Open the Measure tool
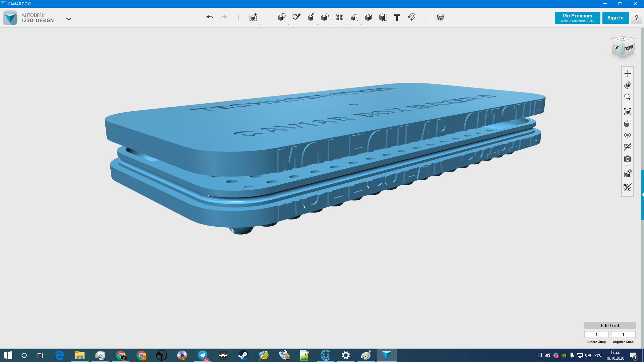This screenshot has width=644, height=362. [x=383, y=17]
